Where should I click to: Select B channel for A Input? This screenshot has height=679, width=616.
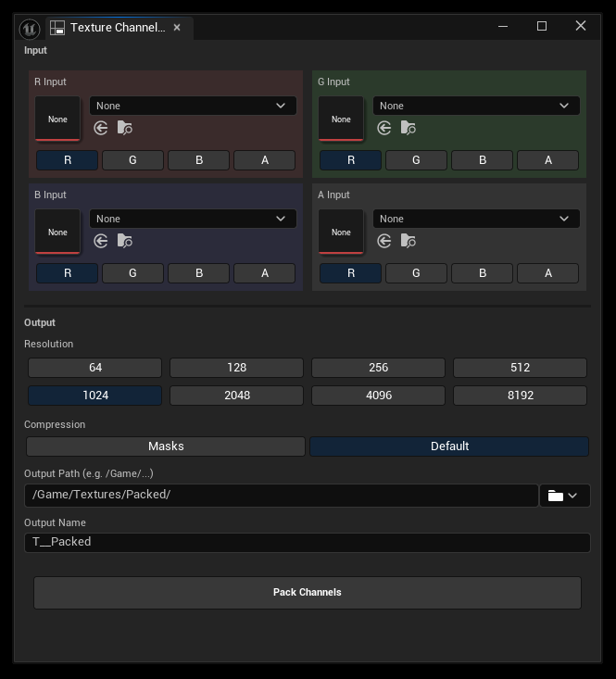483,273
